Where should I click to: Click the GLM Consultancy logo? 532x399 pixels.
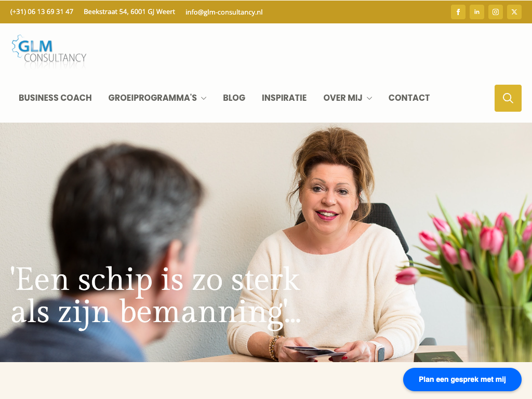click(49, 51)
